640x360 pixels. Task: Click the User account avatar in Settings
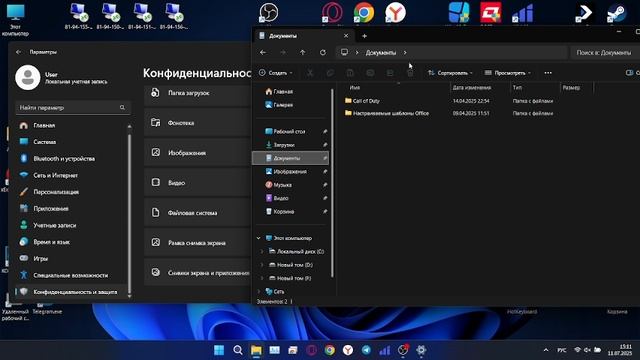point(28,78)
